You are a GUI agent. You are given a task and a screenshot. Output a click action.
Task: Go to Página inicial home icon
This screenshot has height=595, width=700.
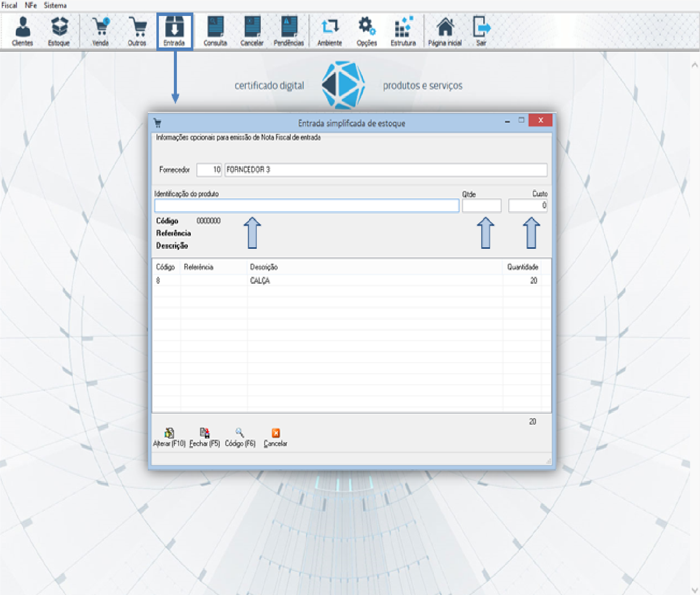coord(445,31)
